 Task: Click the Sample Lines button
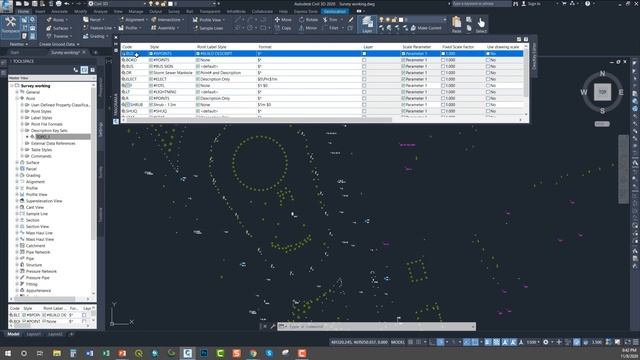[208, 28]
